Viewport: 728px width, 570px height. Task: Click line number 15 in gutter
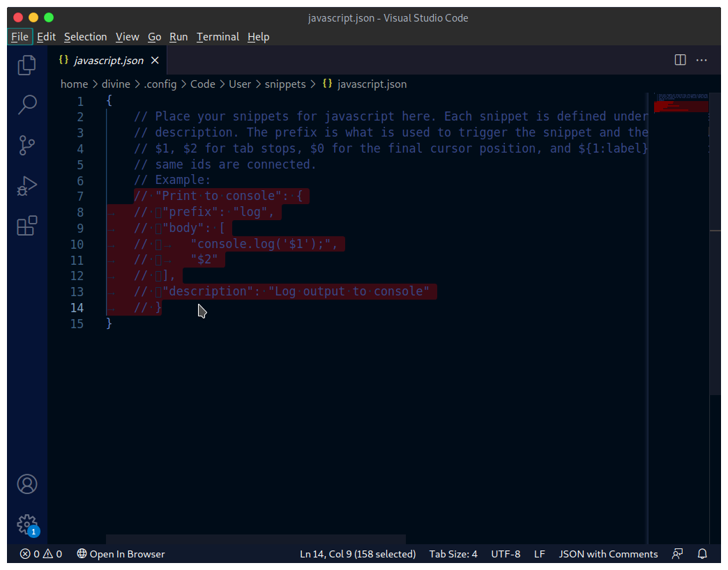[77, 323]
